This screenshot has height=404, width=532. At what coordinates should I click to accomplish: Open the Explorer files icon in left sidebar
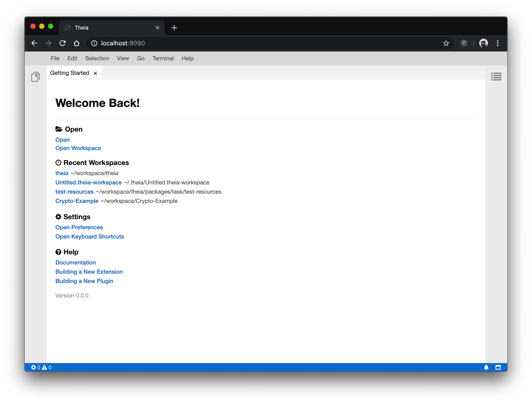35,77
